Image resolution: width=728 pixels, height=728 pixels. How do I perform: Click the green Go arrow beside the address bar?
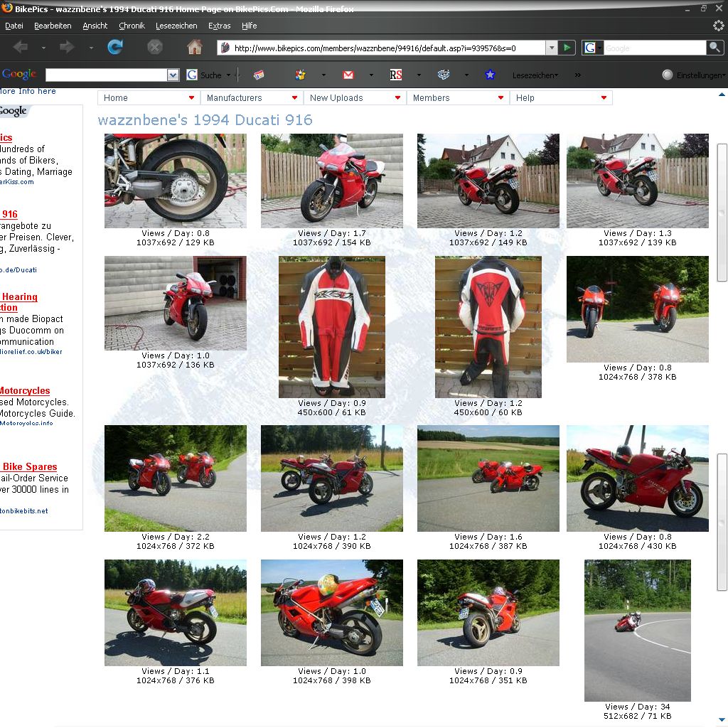pos(567,48)
